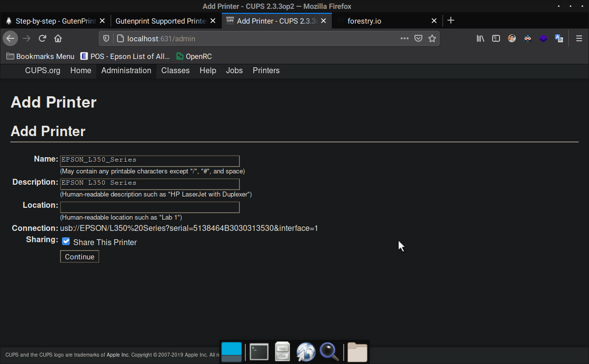Click the blue desktop icon in dock

pyautogui.click(x=232, y=352)
